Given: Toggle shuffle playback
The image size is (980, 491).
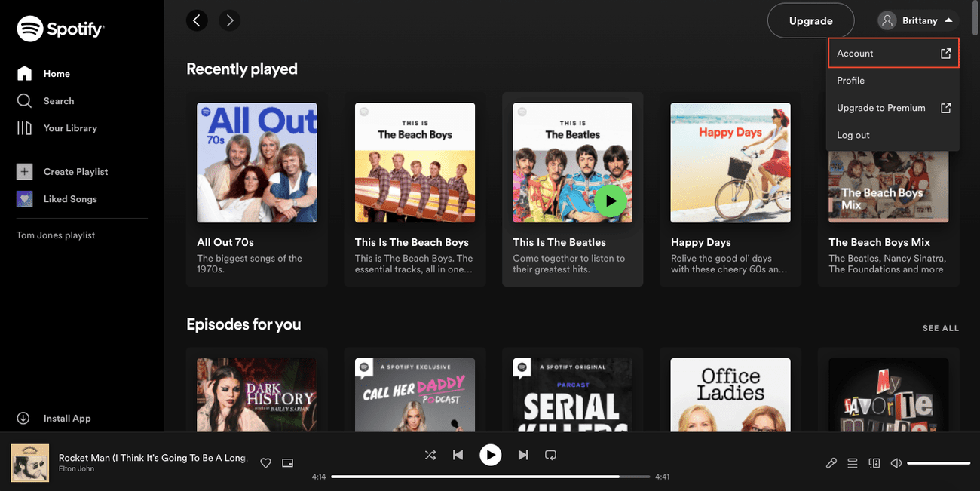Looking at the screenshot, I should tap(430, 455).
